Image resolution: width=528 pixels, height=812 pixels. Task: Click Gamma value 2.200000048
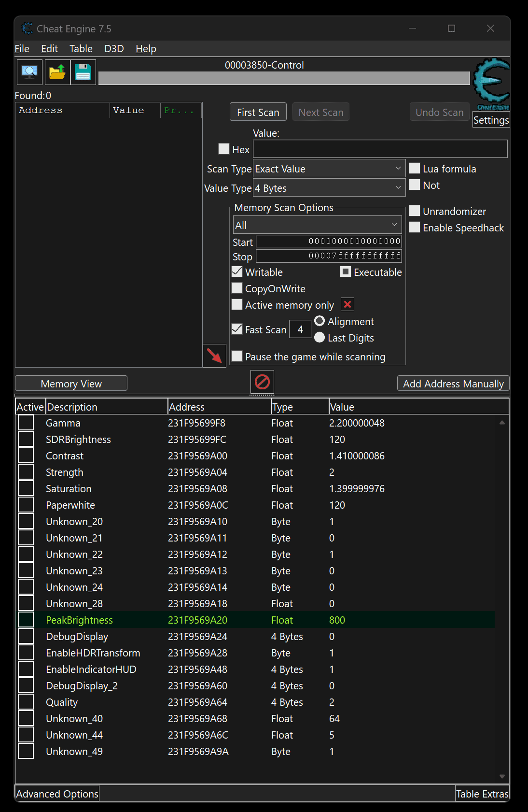tap(357, 423)
